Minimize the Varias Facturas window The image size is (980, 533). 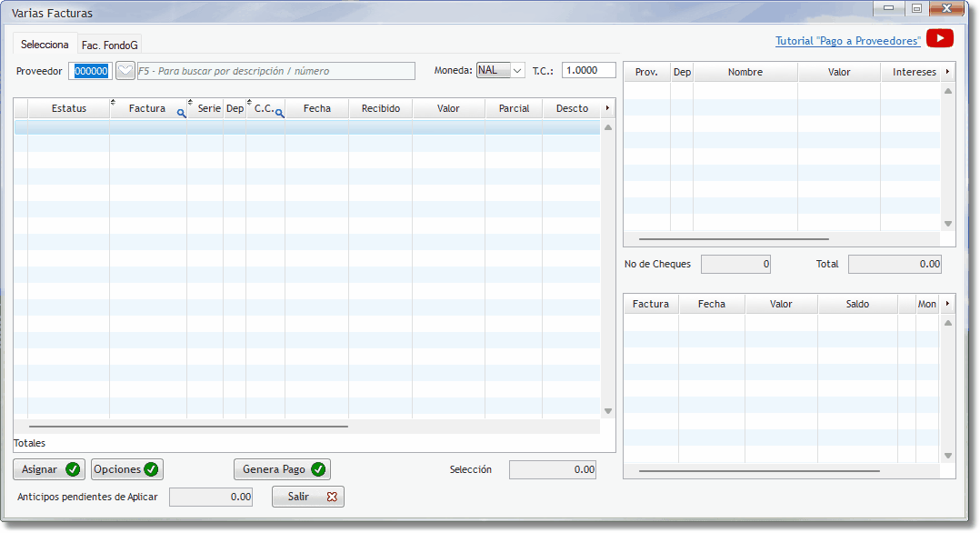pyautogui.click(x=888, y=8)
